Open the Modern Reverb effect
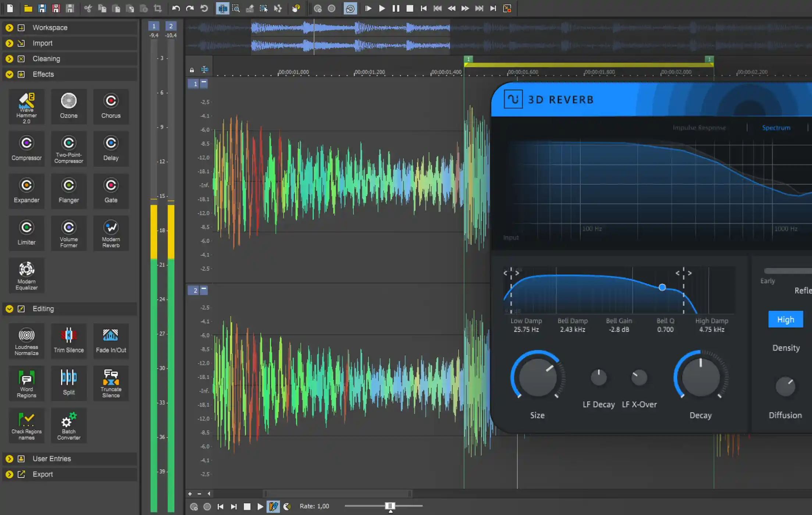This screenshot has width=812, height=515. tap(111, 234)
